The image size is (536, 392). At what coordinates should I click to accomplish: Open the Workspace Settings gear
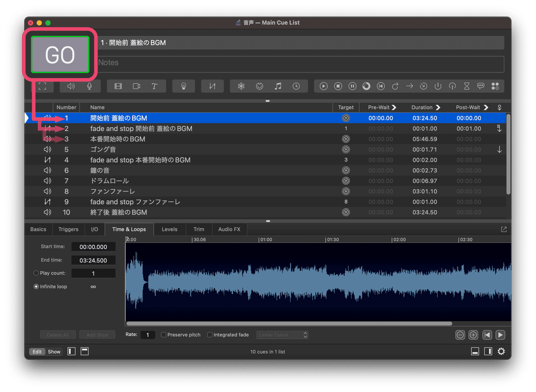(x=501, y=351)
